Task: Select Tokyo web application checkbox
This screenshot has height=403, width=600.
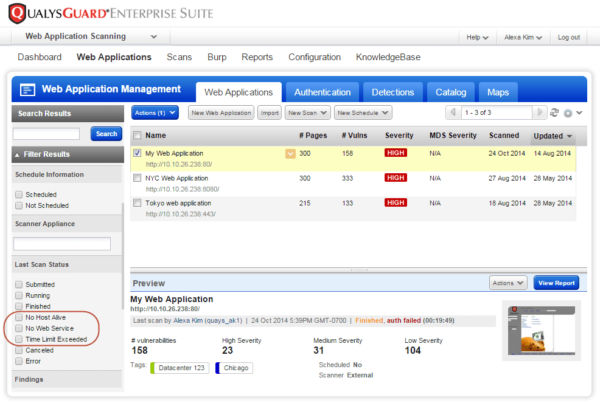Action: coord(137,203)
